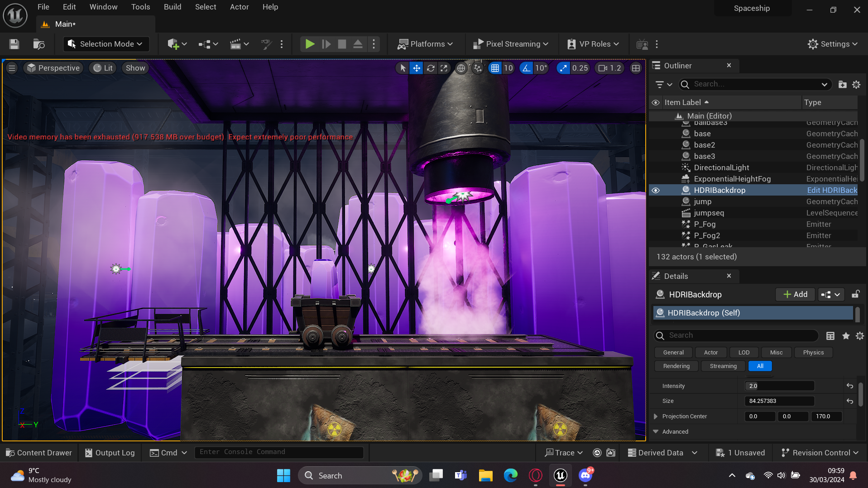Viewport: 868px width, 488px height.
Task: Toggle grid snapping in the viewport
Action: pos(495,68)
